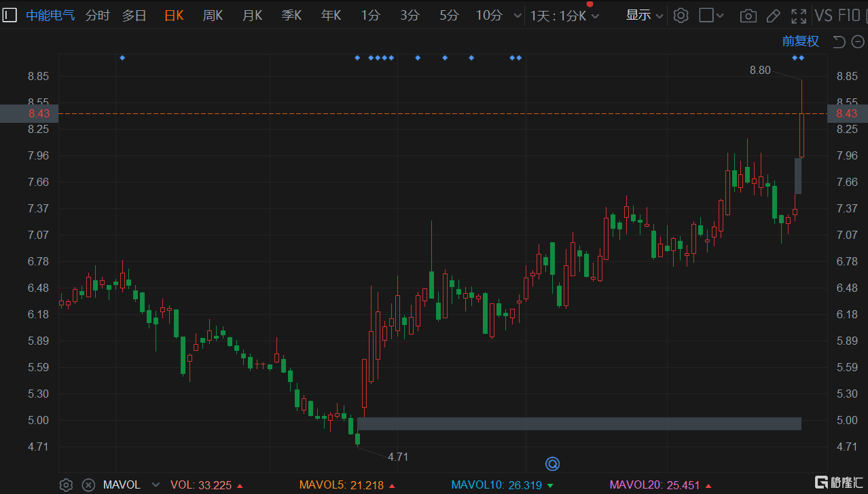
Task: Select the 10分 interval tab
Action: (489, 15)
